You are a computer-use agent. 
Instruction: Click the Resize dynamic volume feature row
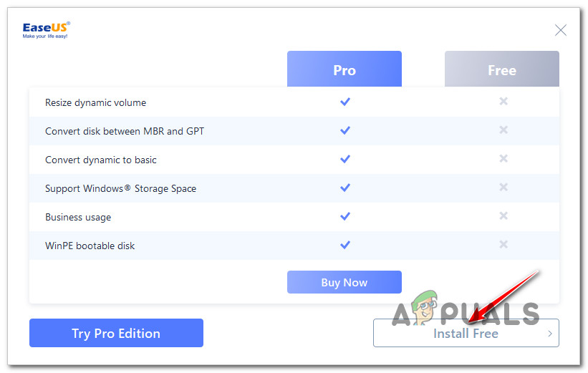(x=95, y=102)
